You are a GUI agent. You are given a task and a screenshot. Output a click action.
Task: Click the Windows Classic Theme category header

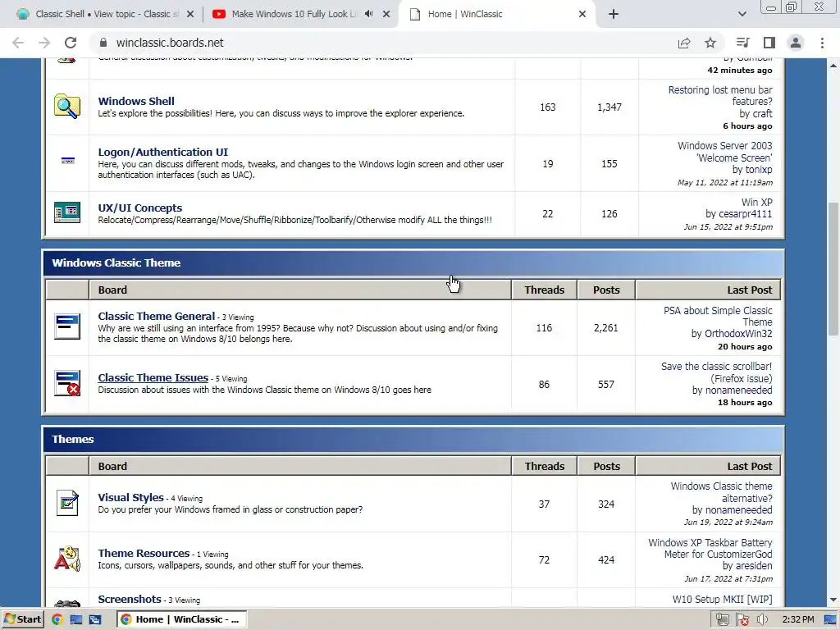[413, 263]
